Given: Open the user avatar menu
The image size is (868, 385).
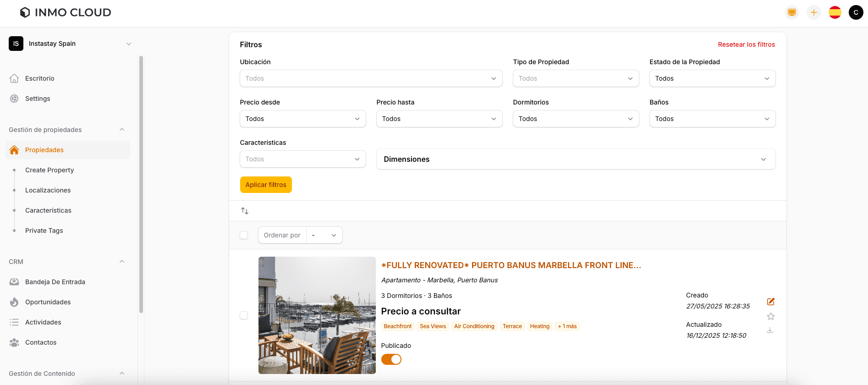Looking at the screenshot, I should [856, 12].
